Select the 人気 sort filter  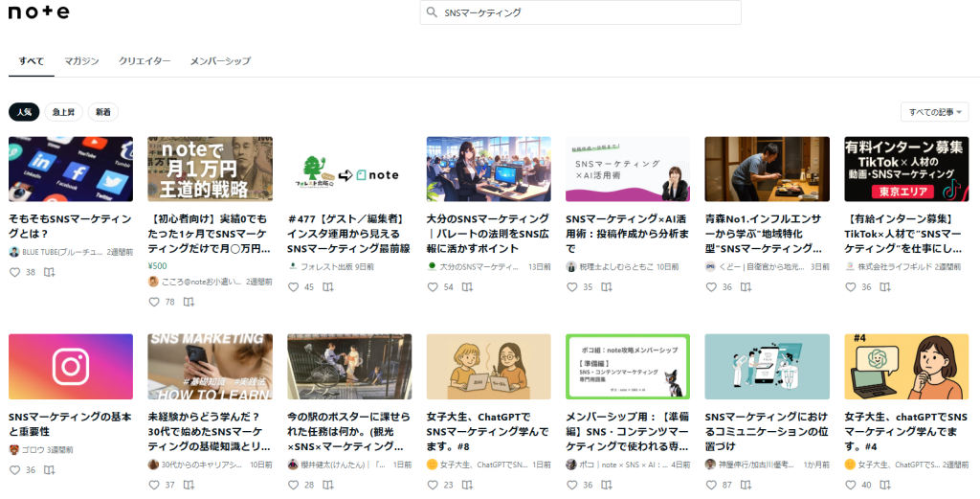click(24, 112)
